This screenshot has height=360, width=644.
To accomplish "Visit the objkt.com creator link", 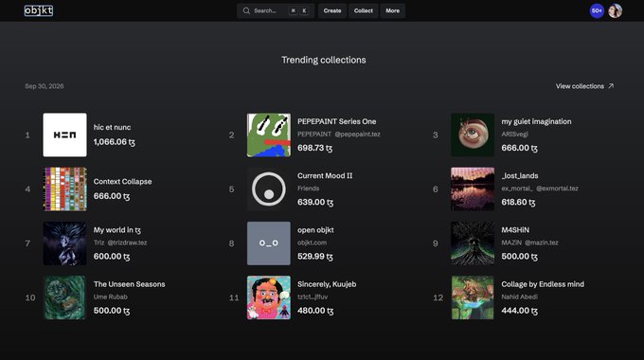I will 313,243.
